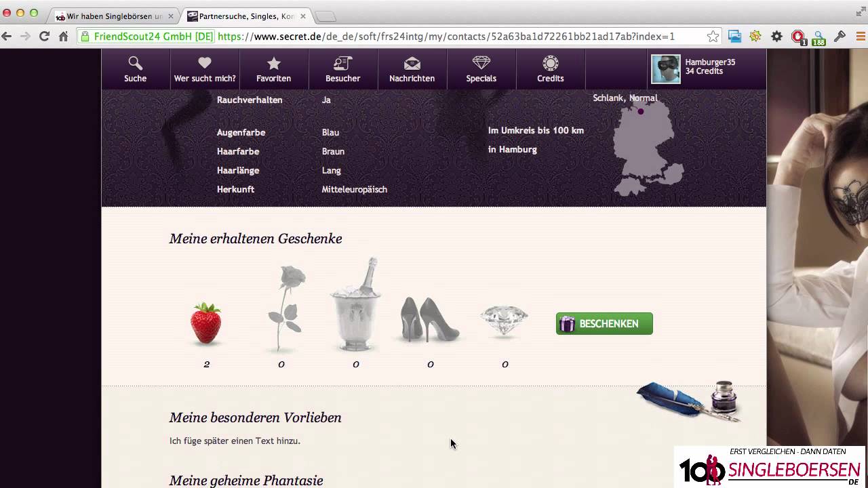Select the rose gift icon

285,308
